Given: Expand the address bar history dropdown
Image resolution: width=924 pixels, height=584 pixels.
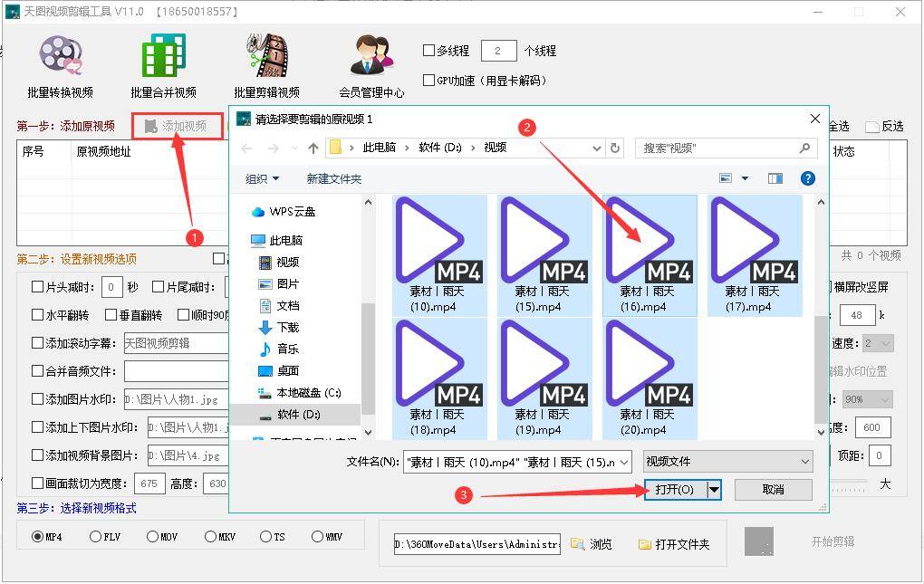Looking at the screenshot, I should 597,148.
